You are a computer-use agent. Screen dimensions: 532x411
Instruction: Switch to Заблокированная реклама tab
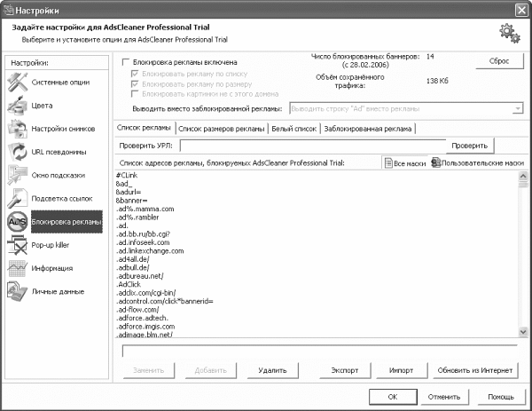point(368,129)
